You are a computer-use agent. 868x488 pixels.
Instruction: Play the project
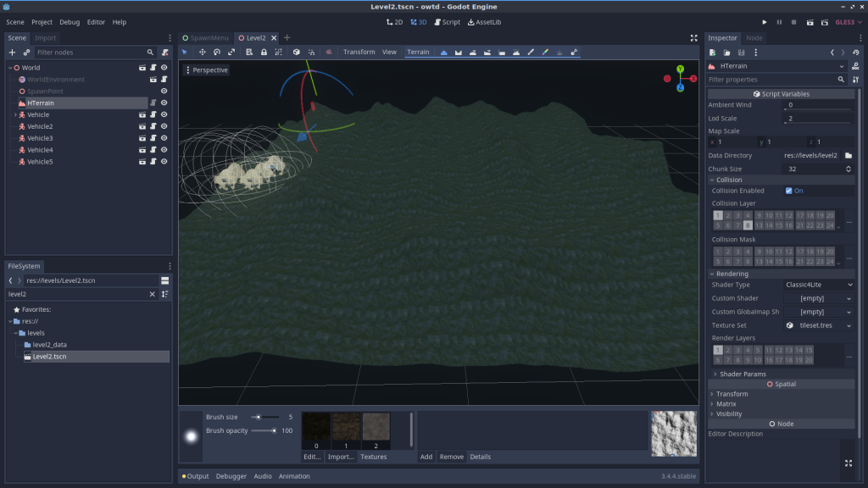[765, 22]
